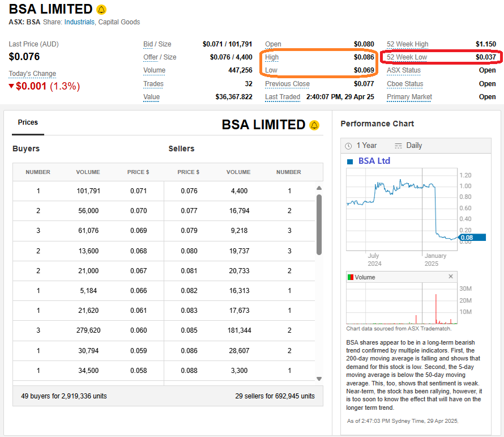504x437 pixels.
Task: Click the red/green Volume legend icon
Action: pos(351,277)
